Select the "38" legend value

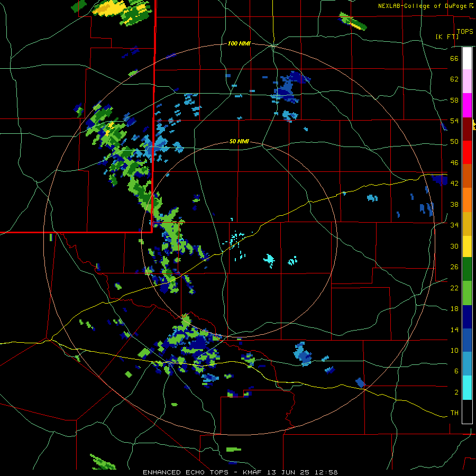click(454, 204)
